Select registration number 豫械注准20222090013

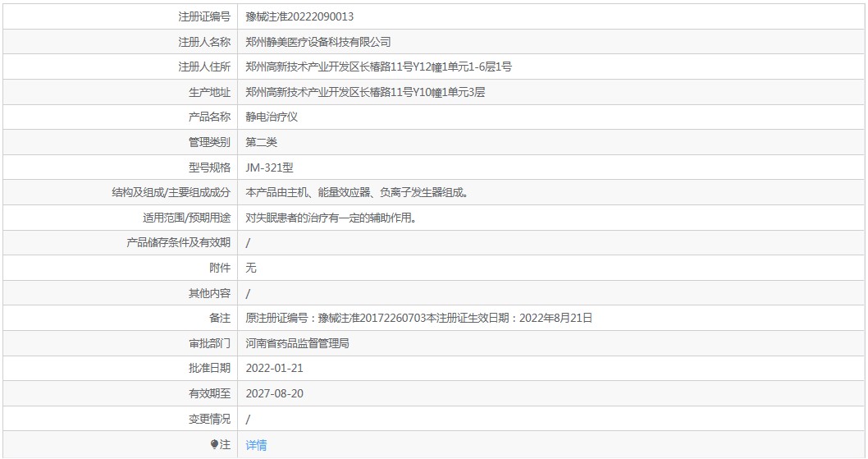(299, 16)
